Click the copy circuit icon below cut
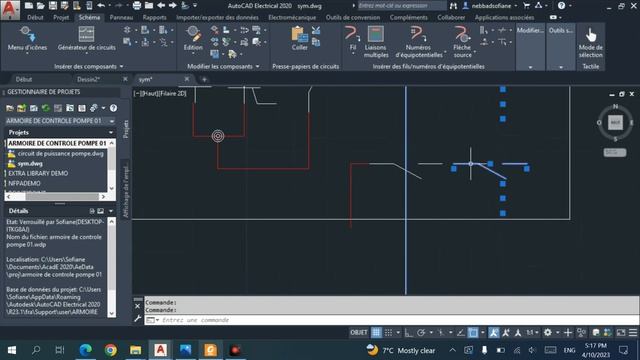Image resolution: width=640 pixels, height=360 pixels. tap(316, 42)
